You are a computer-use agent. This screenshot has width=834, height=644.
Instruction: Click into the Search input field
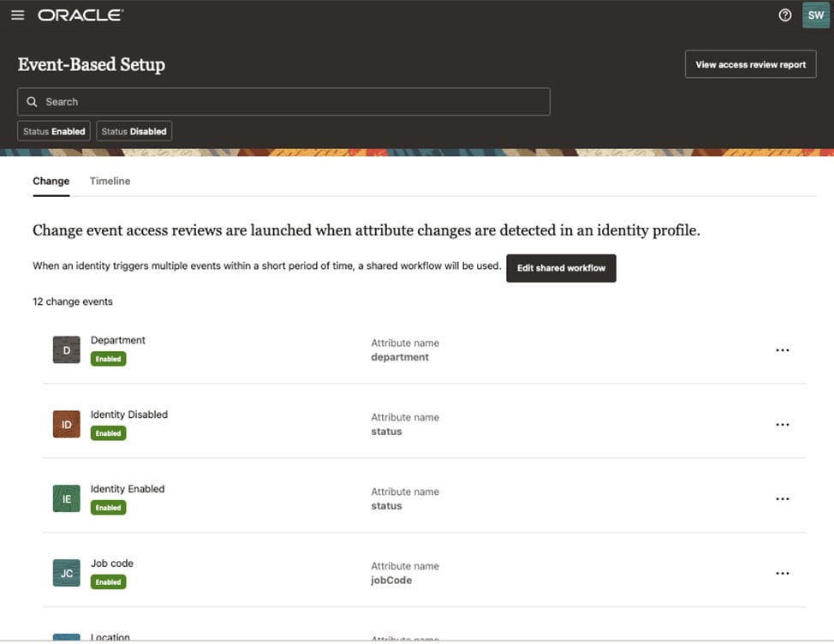[x=291, y=102]
